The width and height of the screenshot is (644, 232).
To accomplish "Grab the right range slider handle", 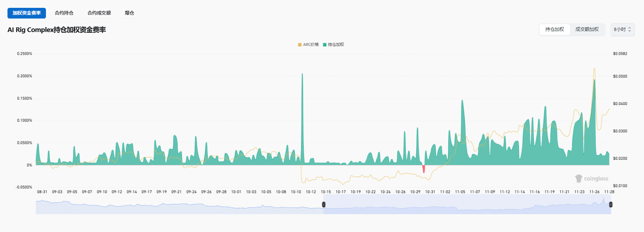I will tap(611, 204).
